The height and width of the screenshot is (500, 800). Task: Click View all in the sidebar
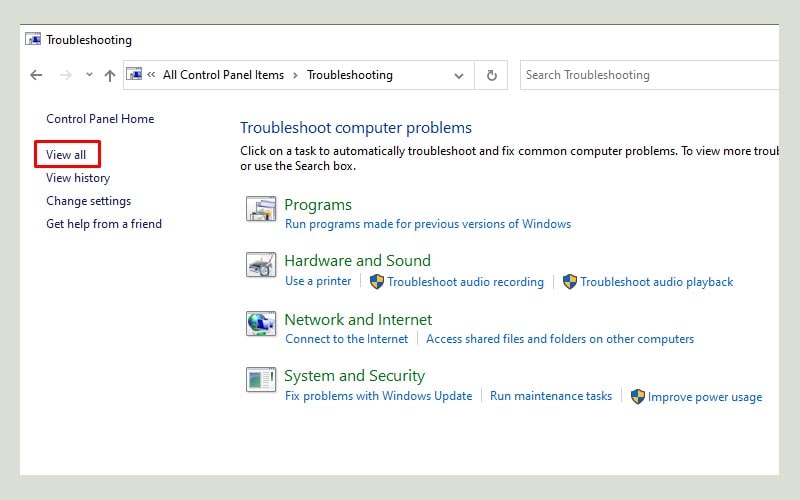(x=66, y=155)
